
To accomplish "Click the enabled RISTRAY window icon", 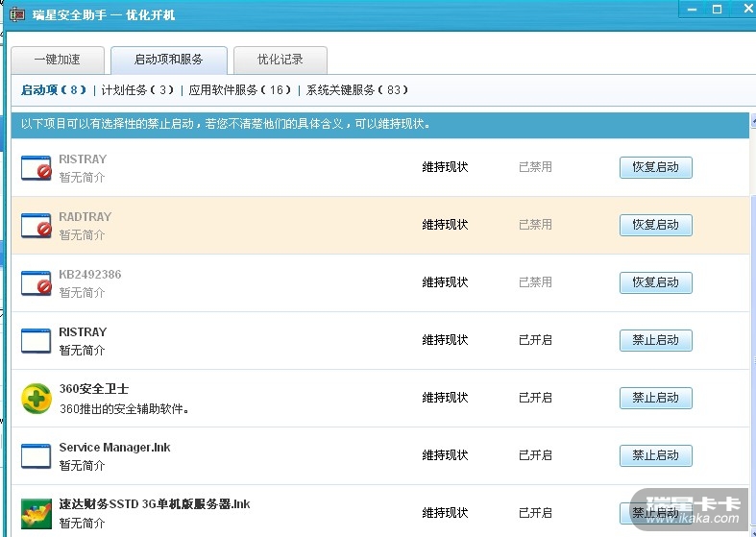I will pos(37,341).
